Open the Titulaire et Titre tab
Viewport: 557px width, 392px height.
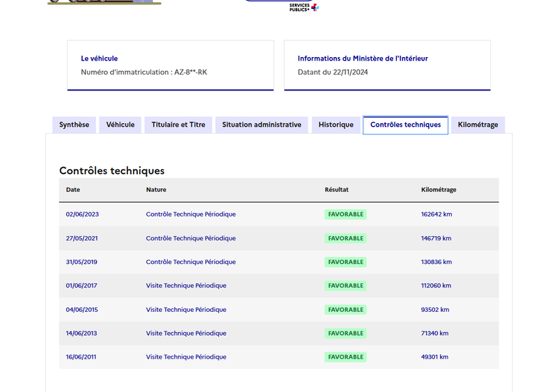pyautogui.click(x=178, y=125)
